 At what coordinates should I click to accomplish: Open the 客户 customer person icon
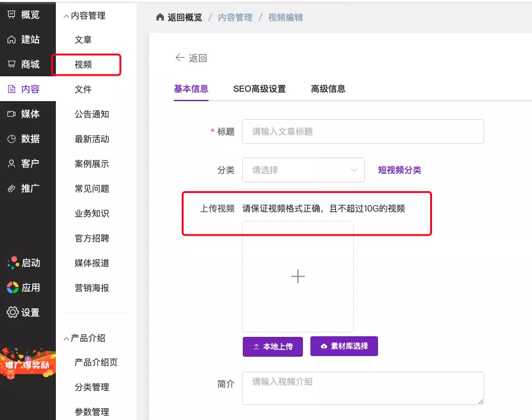[x=11, y=164]
